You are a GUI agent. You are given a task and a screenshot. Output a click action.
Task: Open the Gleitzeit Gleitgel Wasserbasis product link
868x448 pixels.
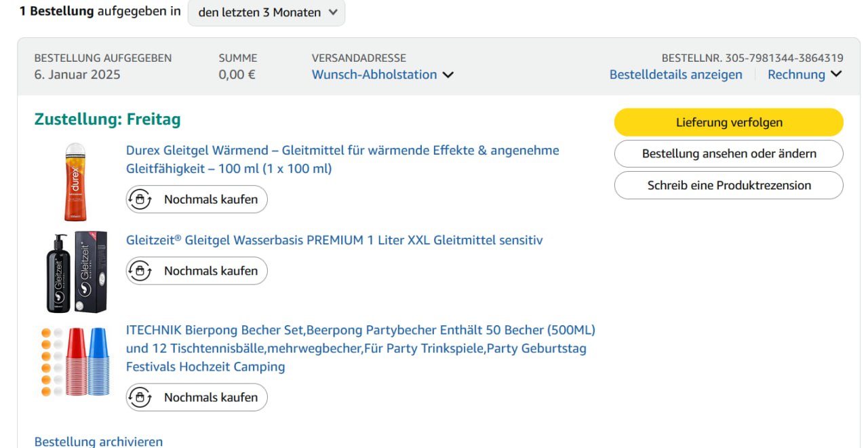334,240
